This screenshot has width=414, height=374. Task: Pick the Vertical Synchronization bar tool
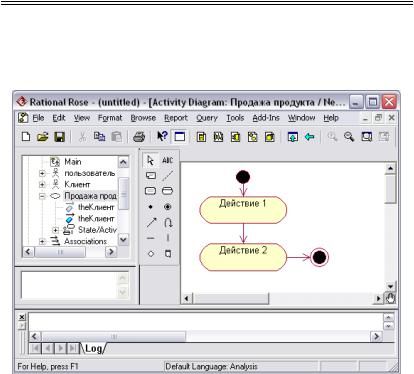(x=168, y=238)
